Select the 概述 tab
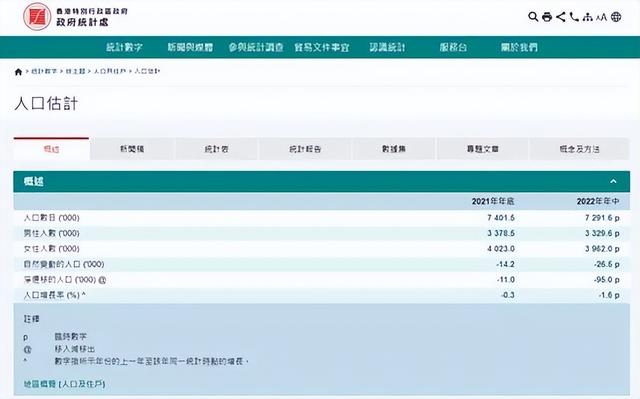This screenshot has width=640, height=399. [51, 149]
